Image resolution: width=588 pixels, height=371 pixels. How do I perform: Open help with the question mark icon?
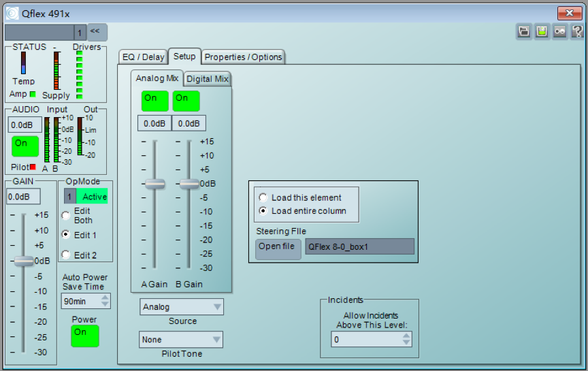tap(578, 31)
